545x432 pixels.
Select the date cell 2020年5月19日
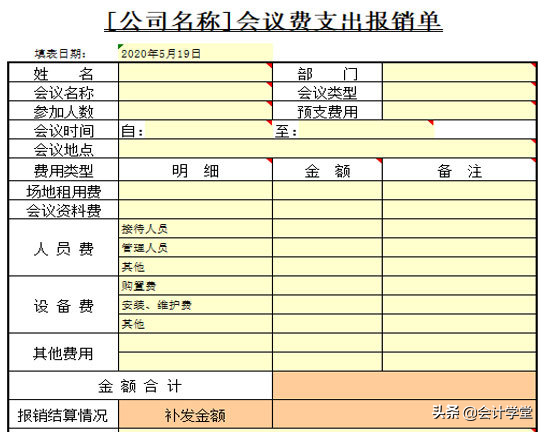coord(195,53)
